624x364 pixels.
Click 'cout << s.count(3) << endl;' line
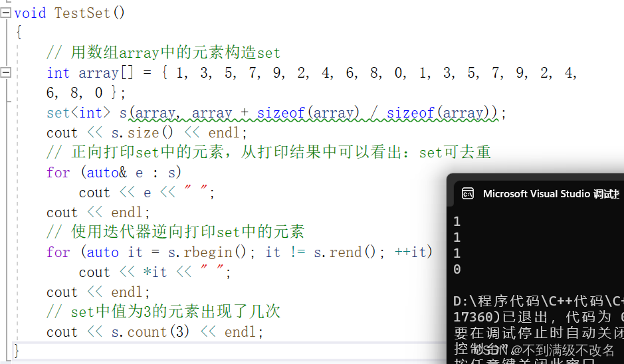(x=154, y=331)
